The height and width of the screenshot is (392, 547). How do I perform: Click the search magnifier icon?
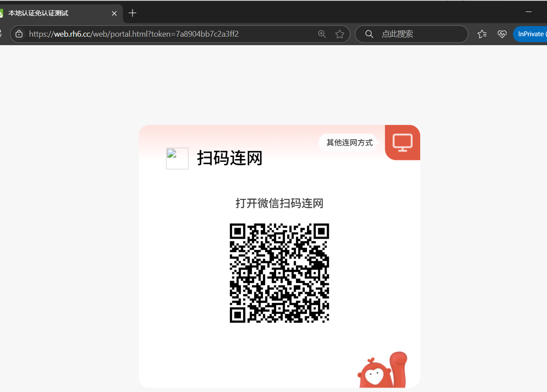(x=369, y=34)
